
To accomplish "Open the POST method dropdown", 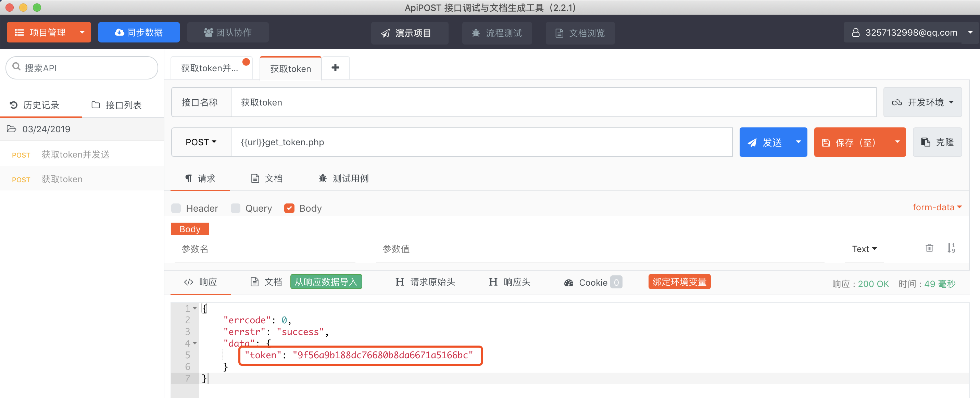I will [x=201, y=142].
